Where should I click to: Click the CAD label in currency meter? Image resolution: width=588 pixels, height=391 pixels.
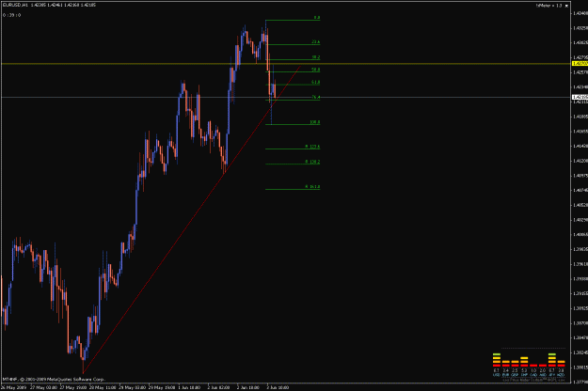click(533, 375)
